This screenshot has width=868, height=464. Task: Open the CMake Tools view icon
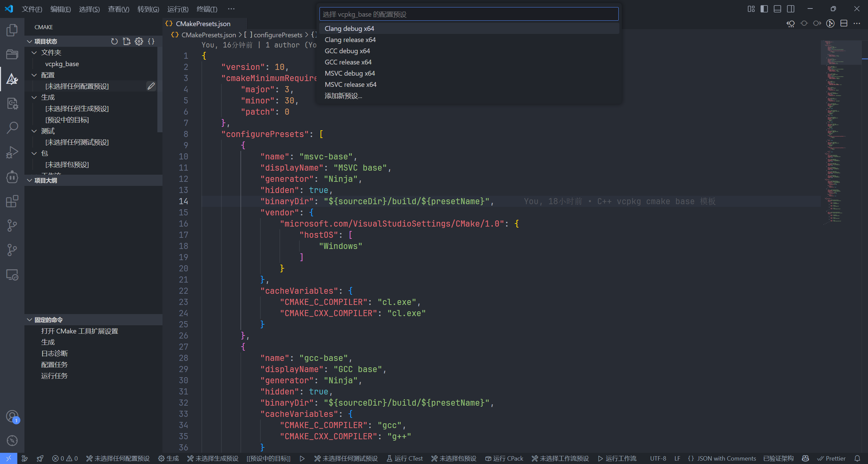(x=12, y=79)
